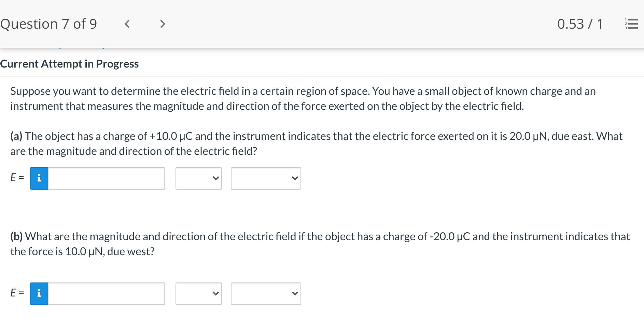Open the units dropdown for part (b)

click(x=198, y=293)
